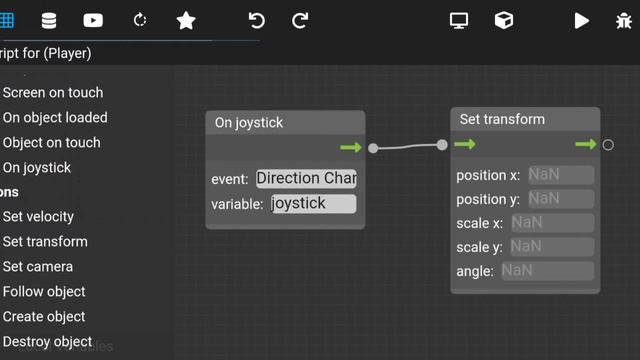
Task: Open the grid view icon
Action: 7,20
